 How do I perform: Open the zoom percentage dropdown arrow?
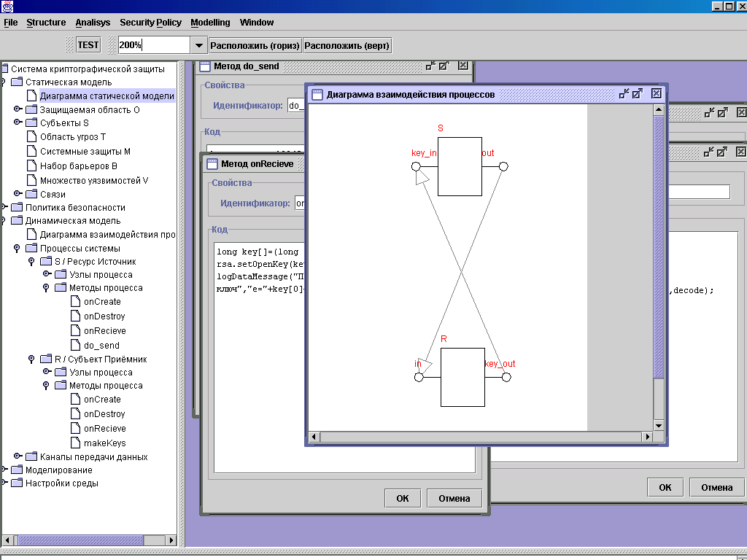coord(198,46)
